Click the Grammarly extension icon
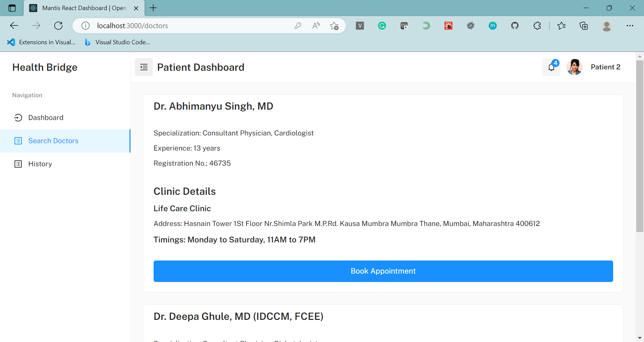The height and width of the screenshot is (342, 644). 382,25
